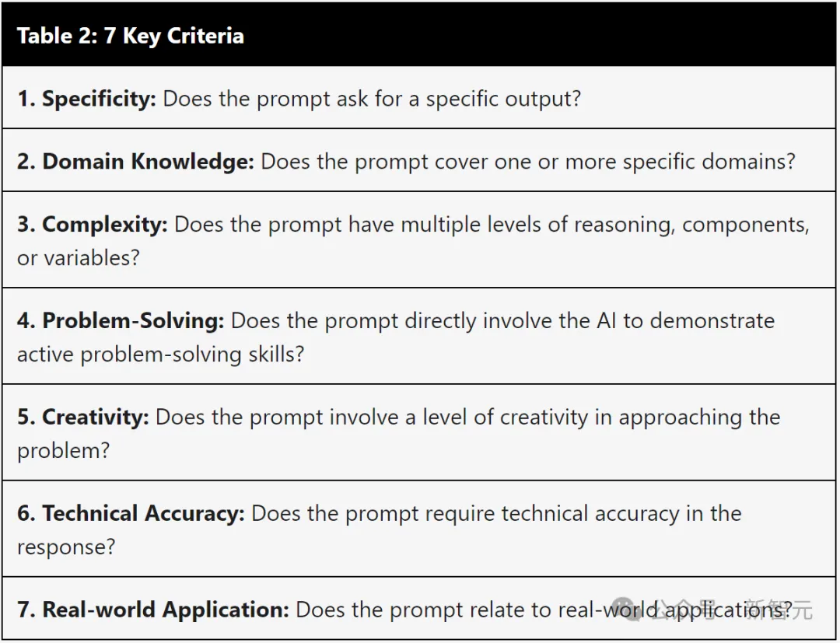Viewport: 840px width, 643px height.
Task: Click the words 'or variables?' in row three
Action: (79, 258)
